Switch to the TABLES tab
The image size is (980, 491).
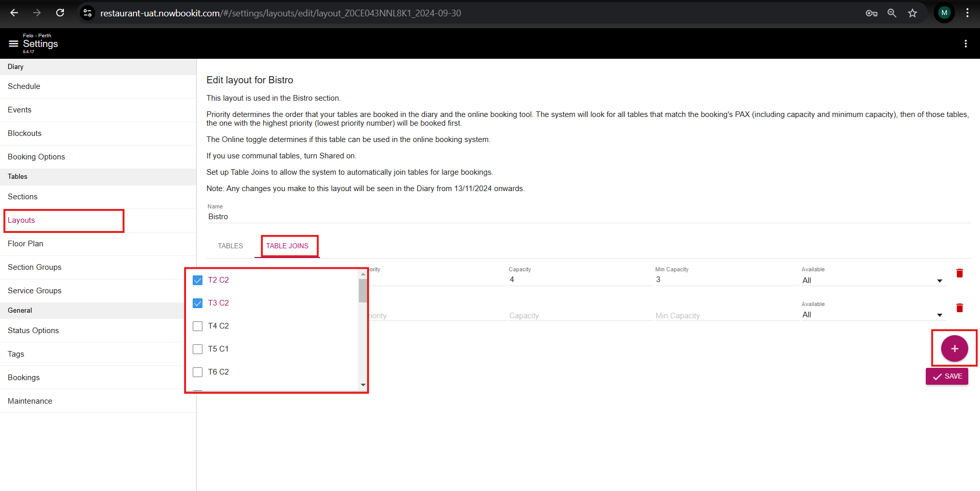(x=230, y=246)
